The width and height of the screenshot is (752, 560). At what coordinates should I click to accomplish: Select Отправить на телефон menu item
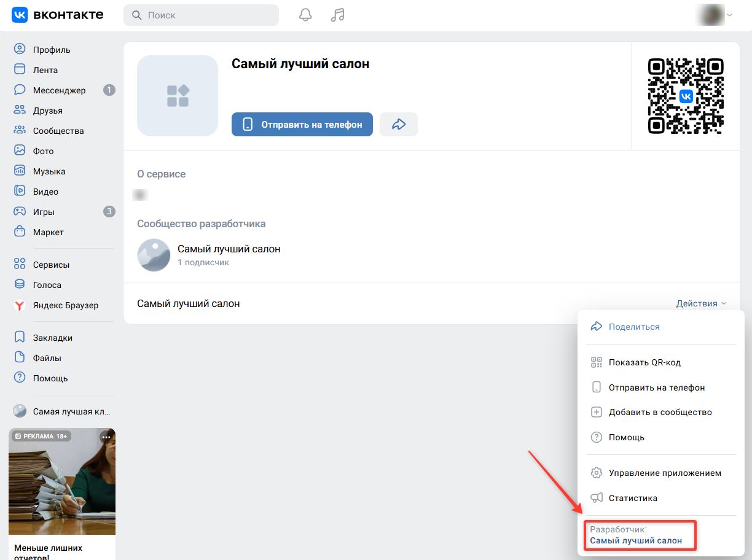[x=660, y=387]
